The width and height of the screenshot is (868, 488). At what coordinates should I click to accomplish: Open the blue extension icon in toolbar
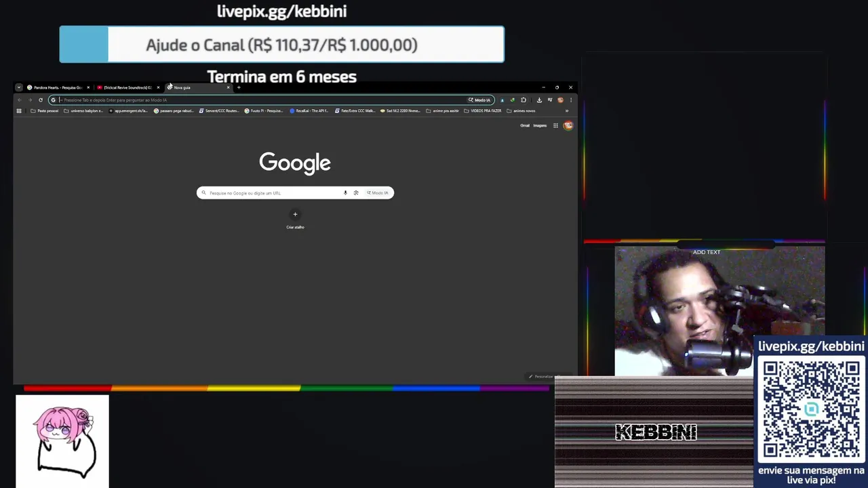tap(502, 100)
